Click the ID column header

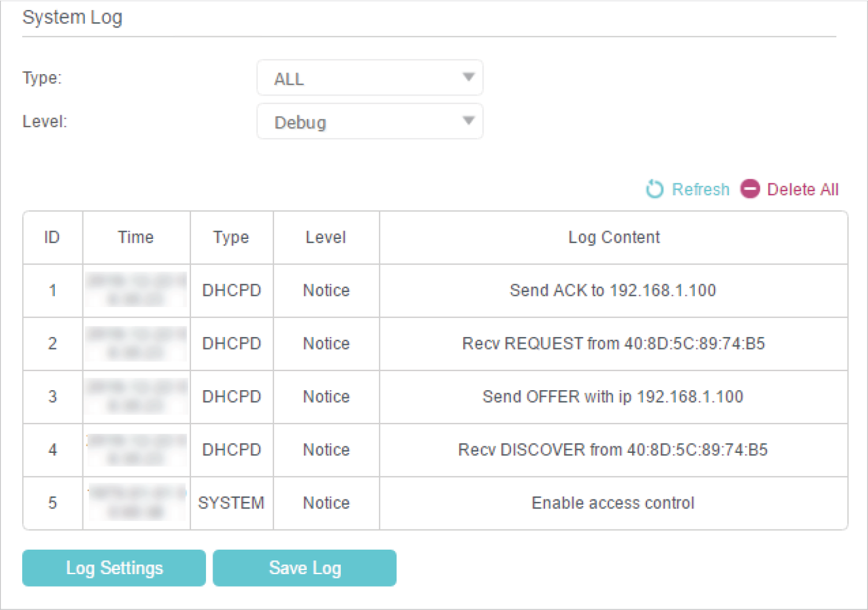(52, 237)
